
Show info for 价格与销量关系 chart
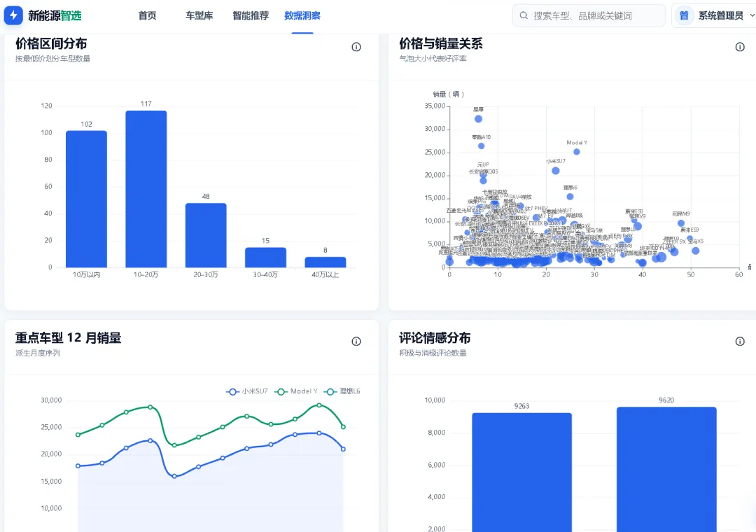click(740, 47)
